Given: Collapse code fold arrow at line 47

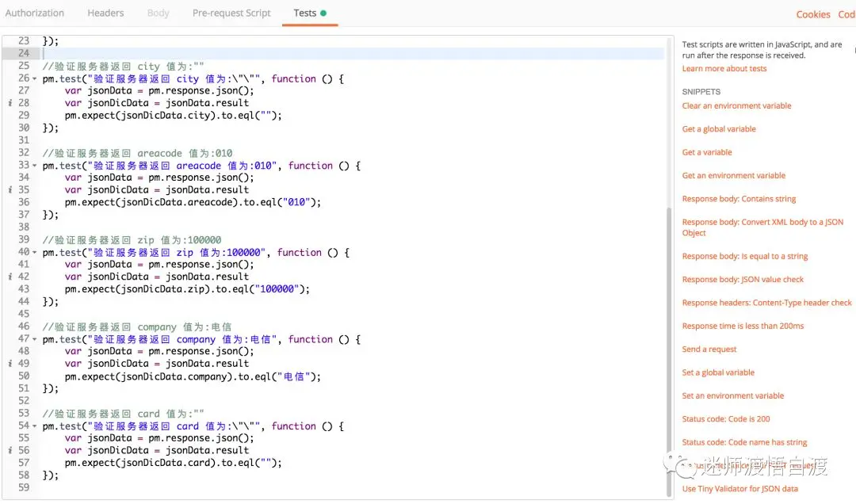Looking at the screenshot, I should pos(34,340).
